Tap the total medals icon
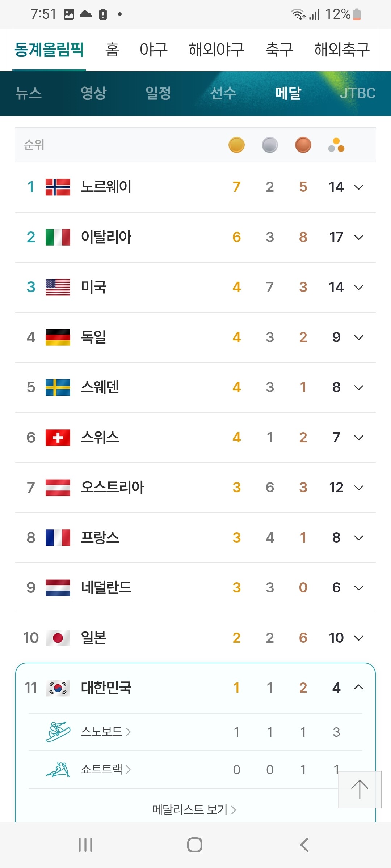The image size is (391, 868). [336, 145]
